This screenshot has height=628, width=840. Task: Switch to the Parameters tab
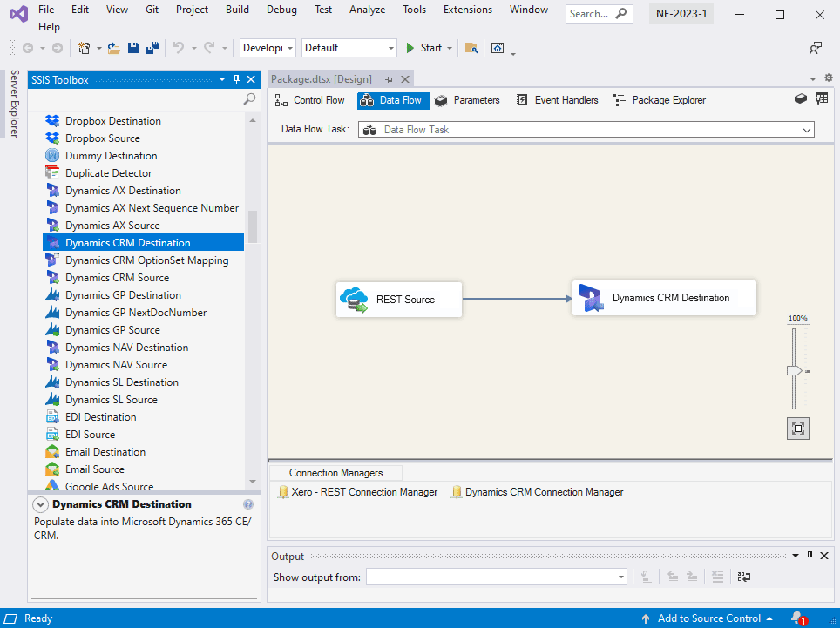[467, 100]
